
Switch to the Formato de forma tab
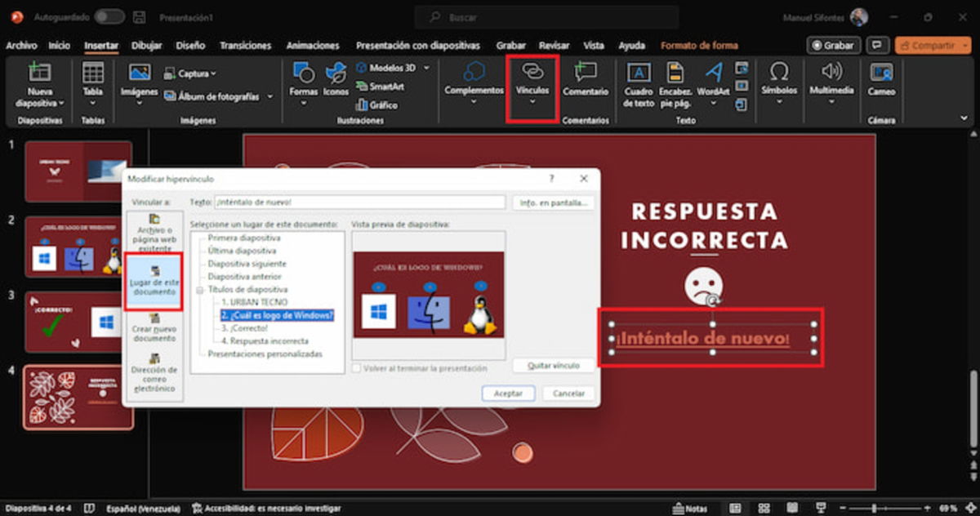pyautogui.click(x=699, y=45)
